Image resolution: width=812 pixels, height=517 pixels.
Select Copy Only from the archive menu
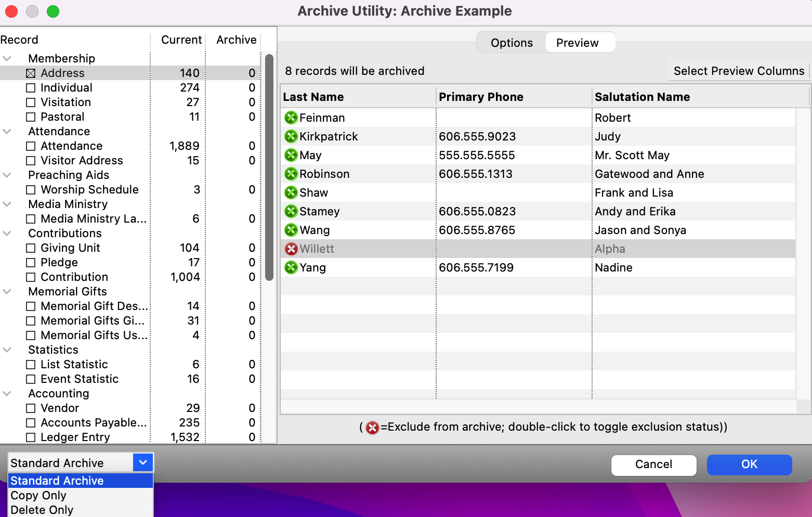38,495
